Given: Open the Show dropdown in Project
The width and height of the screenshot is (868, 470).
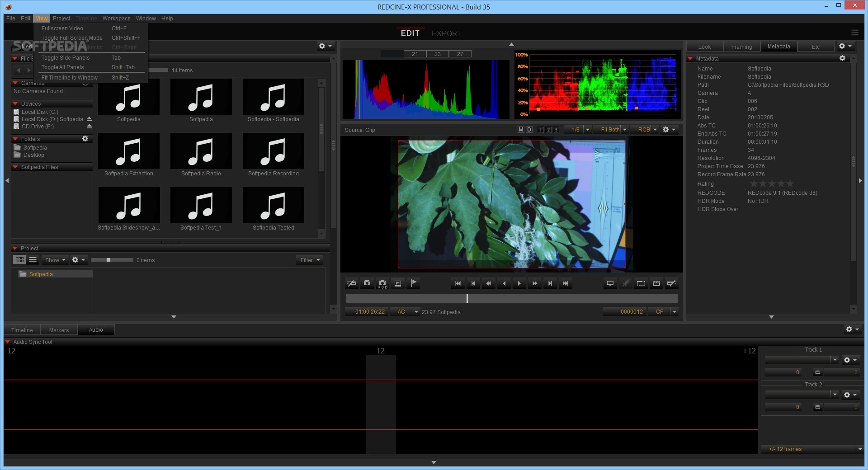Looking at the screenshot, I should [55, 260].
